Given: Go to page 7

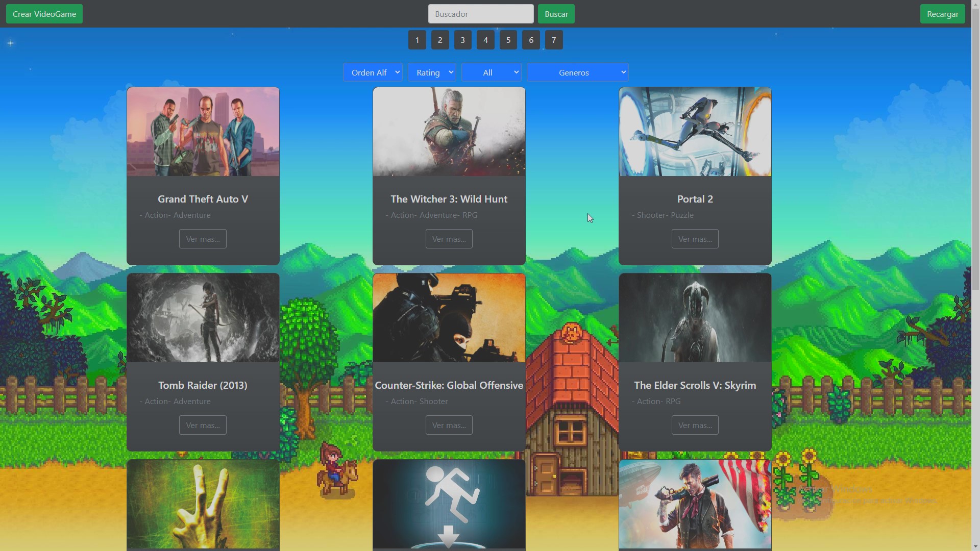Looking at the screenshot, I should pyautogui.click(x=554, y=40).
